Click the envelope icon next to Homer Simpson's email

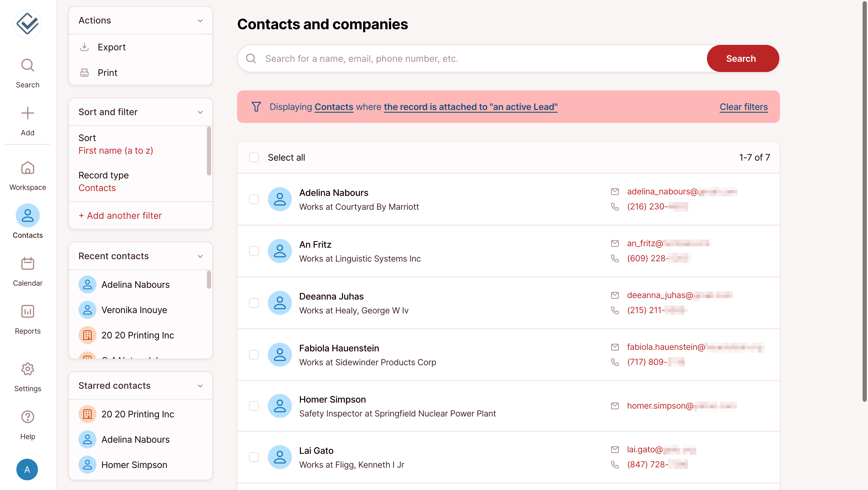click(615, 406)
